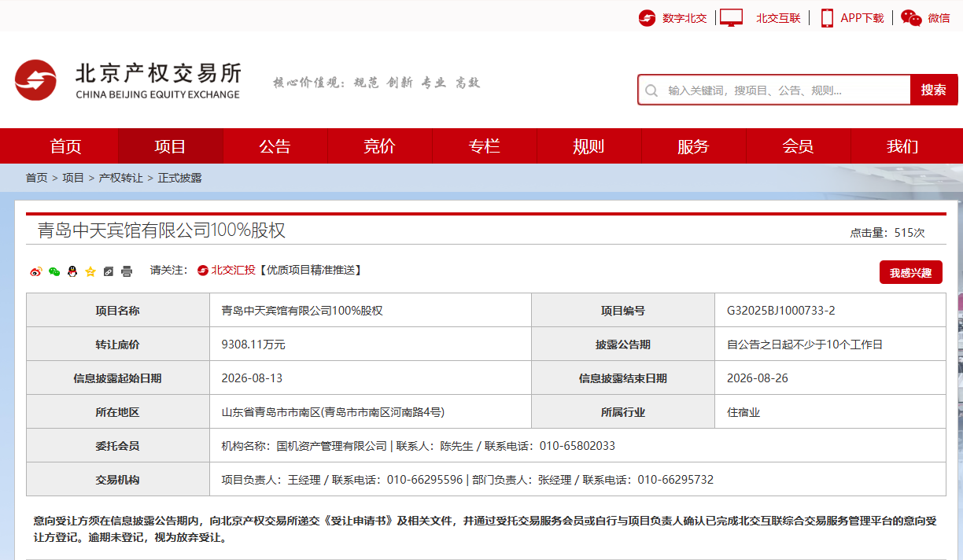Viewport: 963px width, 560px height.
Task: Share the project to Weibo
Action: (x=35, y=271)
